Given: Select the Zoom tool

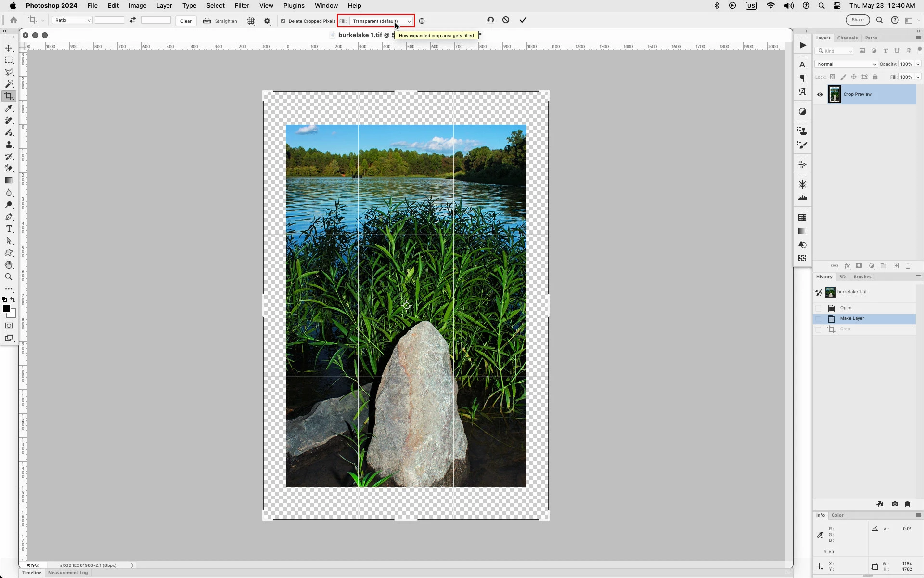Looking at the screenshot, I should pyautogui.click(x=9, y=277).
